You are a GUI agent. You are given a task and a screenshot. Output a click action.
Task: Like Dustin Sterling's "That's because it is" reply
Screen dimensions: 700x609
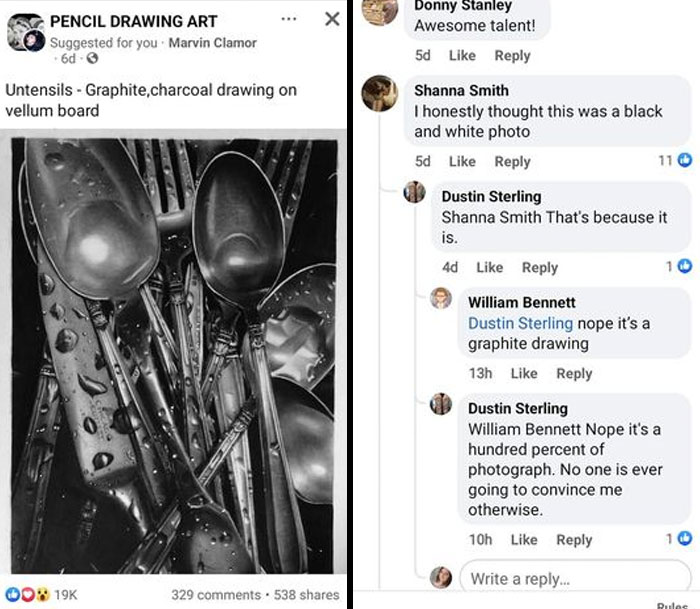489,267
